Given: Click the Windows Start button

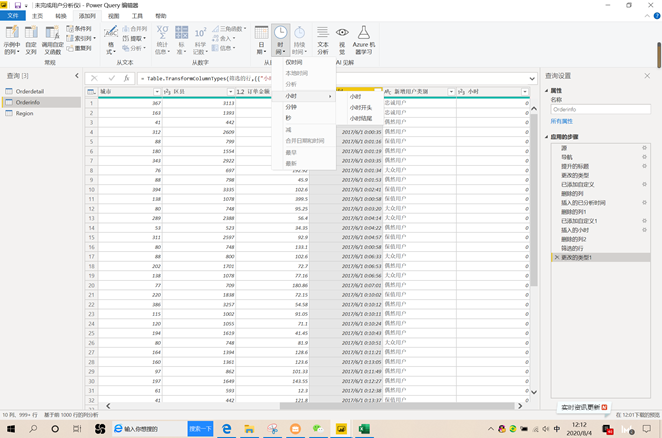Looking at the screenshot, I should pyautogui.click(x=11, y=429).
